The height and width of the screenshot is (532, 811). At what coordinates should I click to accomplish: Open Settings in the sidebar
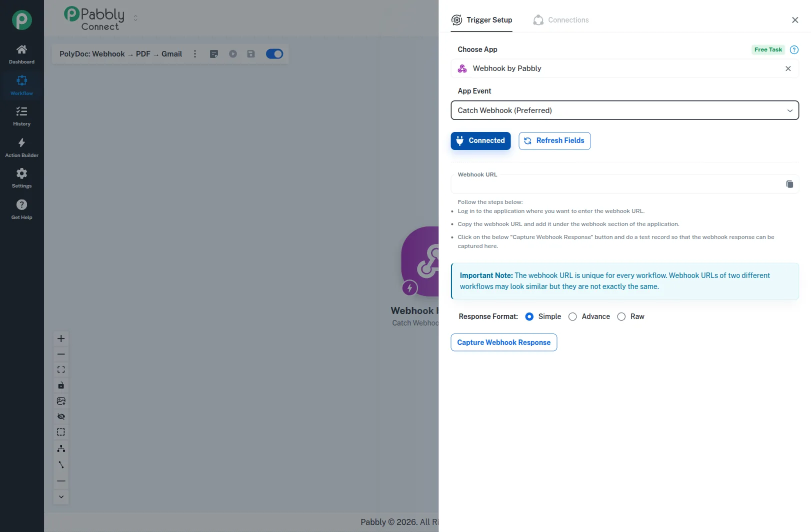click(21, 178)
